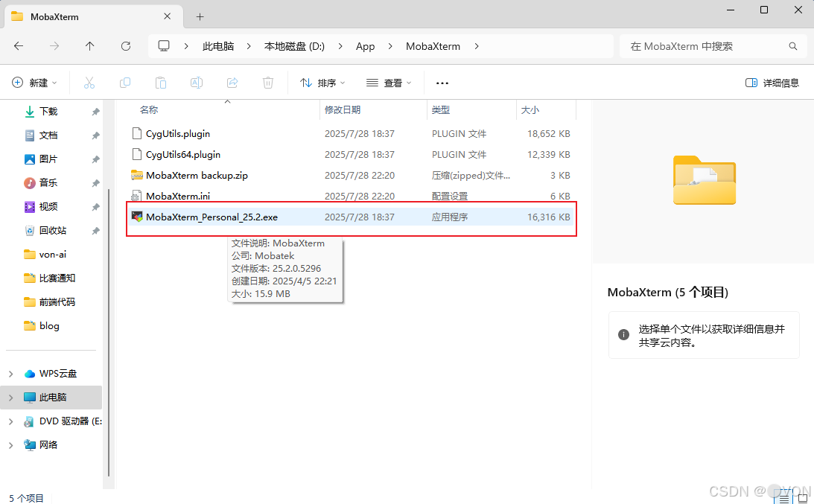Viewport: 814px width, 504px height.
Task: Expand the 此电脑 tree node
Action: [x=11, y=398]
